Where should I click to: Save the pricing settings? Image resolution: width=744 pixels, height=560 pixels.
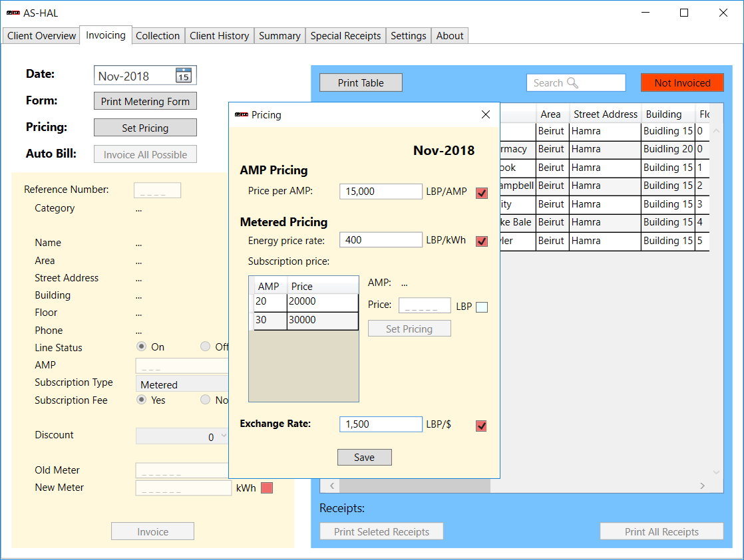(x=365, y=457)
